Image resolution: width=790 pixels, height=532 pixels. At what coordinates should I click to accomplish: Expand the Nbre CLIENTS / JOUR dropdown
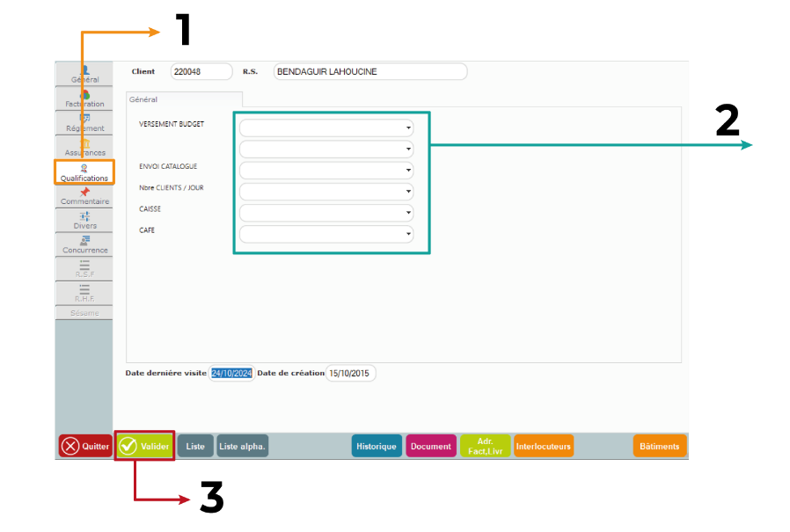(326, 192)
